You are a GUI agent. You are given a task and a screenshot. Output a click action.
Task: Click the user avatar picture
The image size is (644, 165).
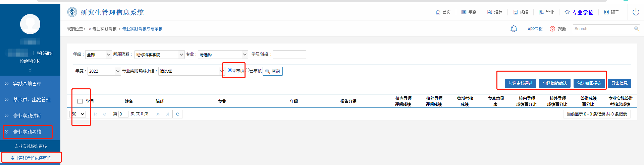(30, 24)
